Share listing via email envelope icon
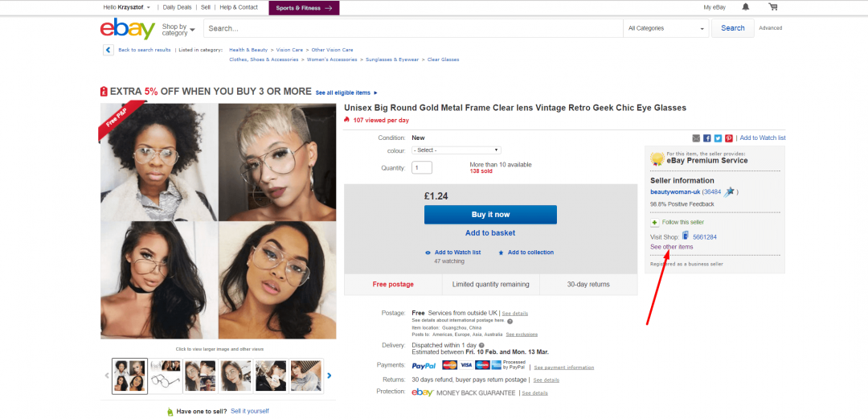868x419 pixels. [696, 138]
